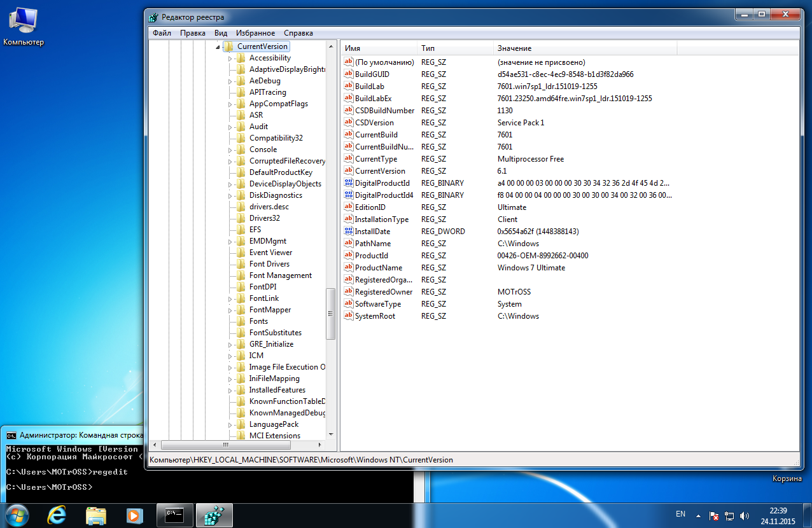Select the Event Viewer key in the tree
812x528 pixels.
270,253
